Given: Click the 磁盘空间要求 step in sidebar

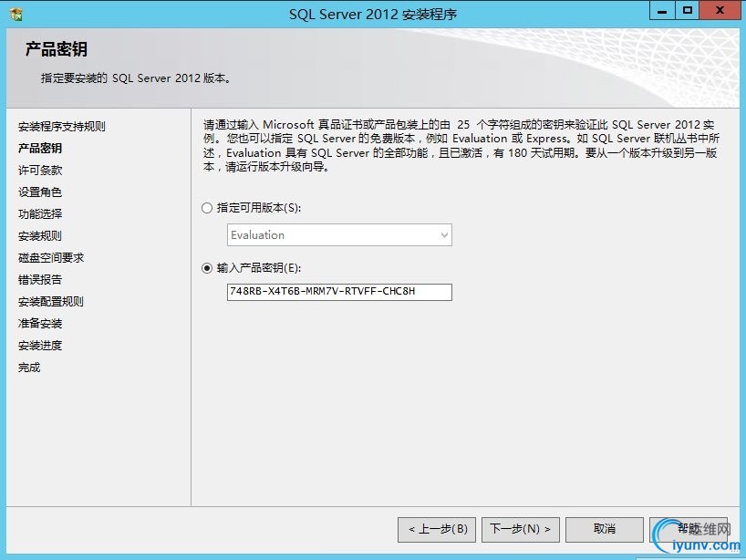Looking at the screenshot, I should pyautogui.click(x=51, y=258).
